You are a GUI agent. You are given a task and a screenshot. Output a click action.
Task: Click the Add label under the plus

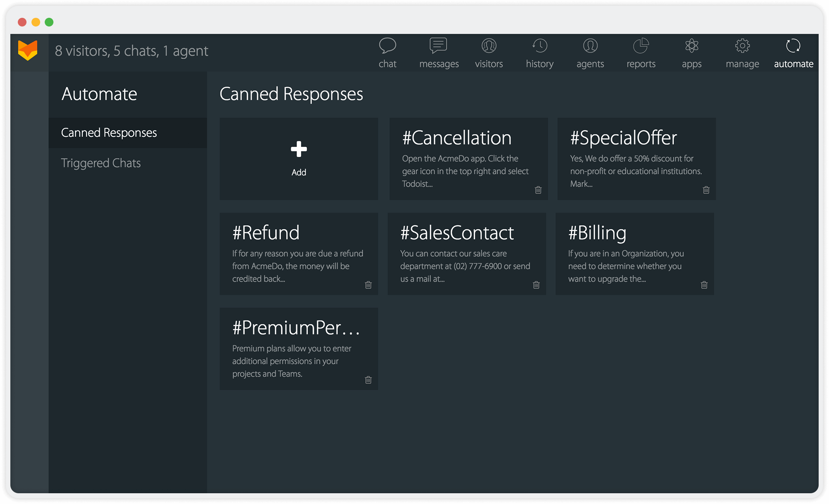click(299, 173)
